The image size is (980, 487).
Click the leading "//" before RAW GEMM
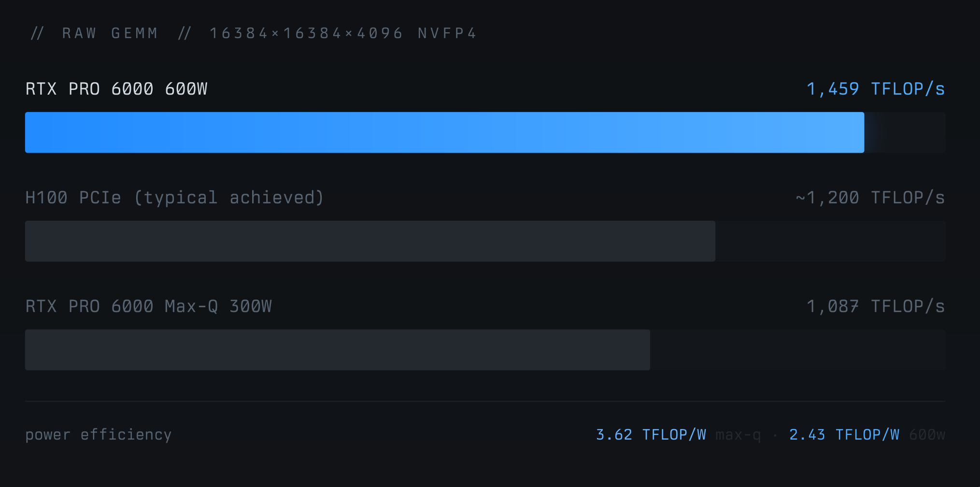(37, 33)
